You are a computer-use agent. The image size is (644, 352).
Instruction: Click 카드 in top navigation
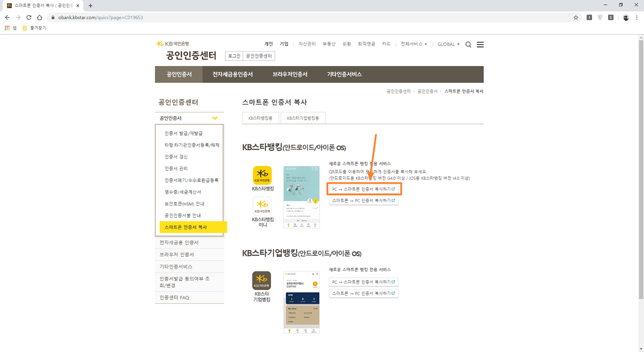[386, 44]
